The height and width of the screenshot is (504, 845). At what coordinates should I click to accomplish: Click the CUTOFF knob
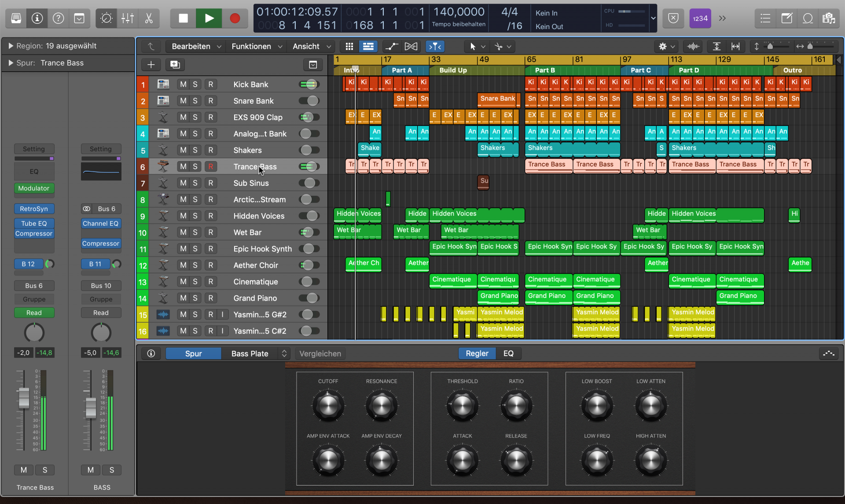pyautogui.click(x=328, y=405)
